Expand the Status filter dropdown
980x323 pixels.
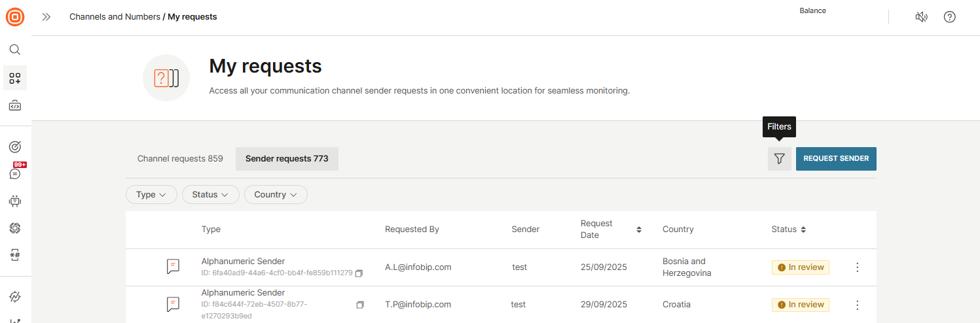click(210, 195)
